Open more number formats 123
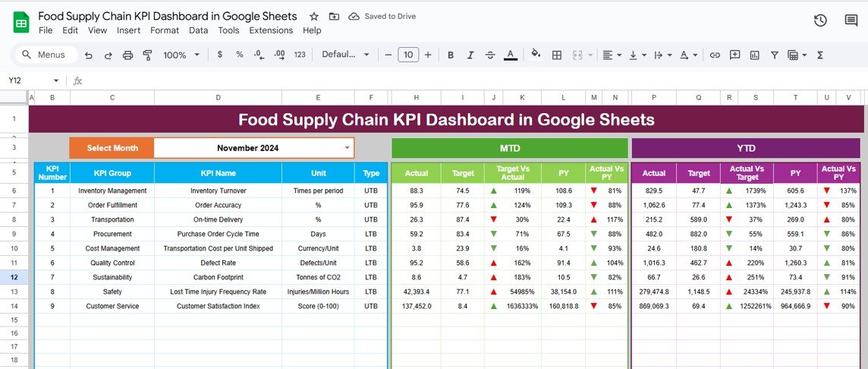Image resolution: width=868 pixels, height=369 pixels. [x=300, y=55]
